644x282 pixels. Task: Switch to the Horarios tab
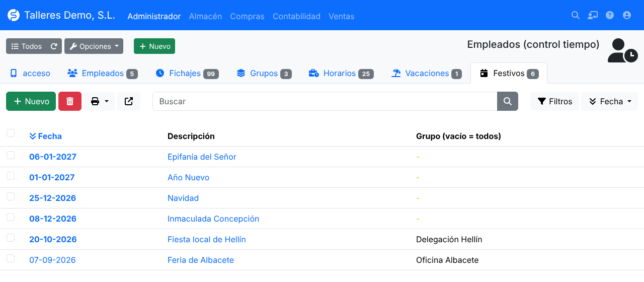pos(341,73)
